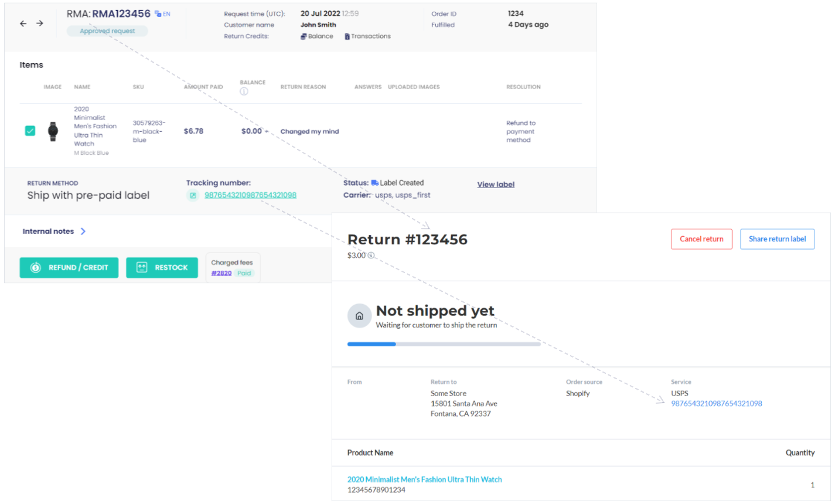The width and height of the screenshot is (835, 504).
Task: Open the Transactions return credits icon
Action: click(346, 36)
